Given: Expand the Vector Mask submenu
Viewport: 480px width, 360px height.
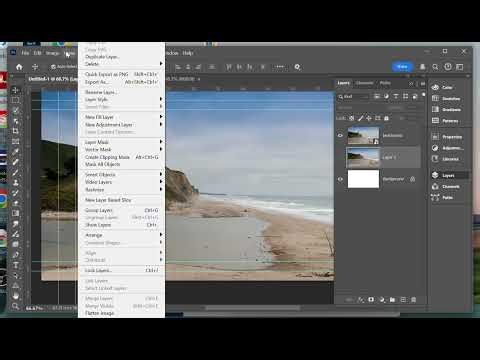Looking at the screenshot, I should [121, 149].
